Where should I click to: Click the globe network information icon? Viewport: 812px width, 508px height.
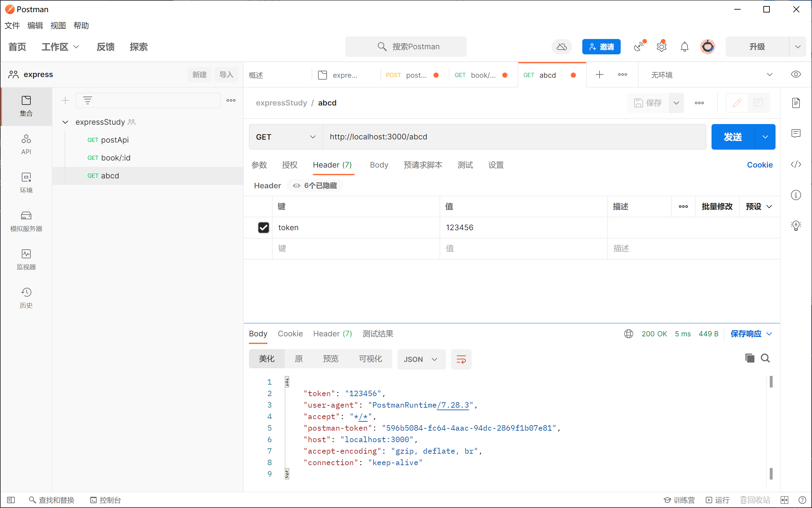pyautogui.click(x=628, y=334)
